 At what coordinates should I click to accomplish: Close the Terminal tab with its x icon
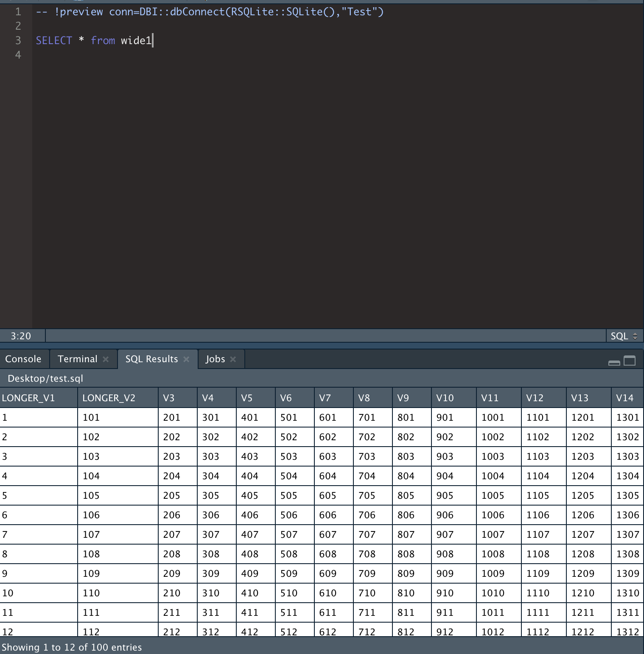[106, 359]
